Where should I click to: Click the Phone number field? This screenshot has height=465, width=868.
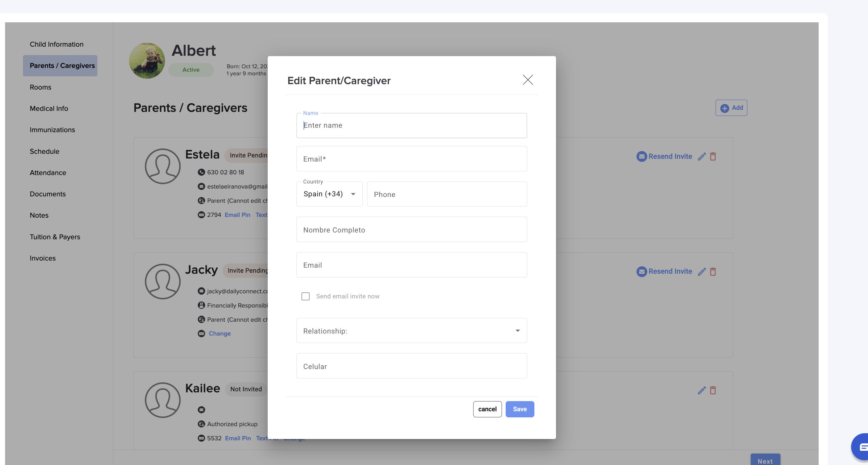tap(447, 194)
